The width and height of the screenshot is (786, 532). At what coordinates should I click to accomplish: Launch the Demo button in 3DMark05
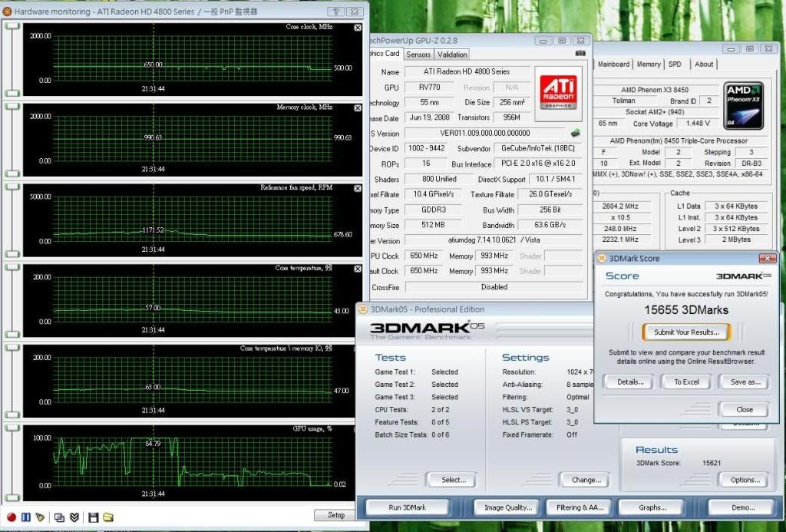743,507
